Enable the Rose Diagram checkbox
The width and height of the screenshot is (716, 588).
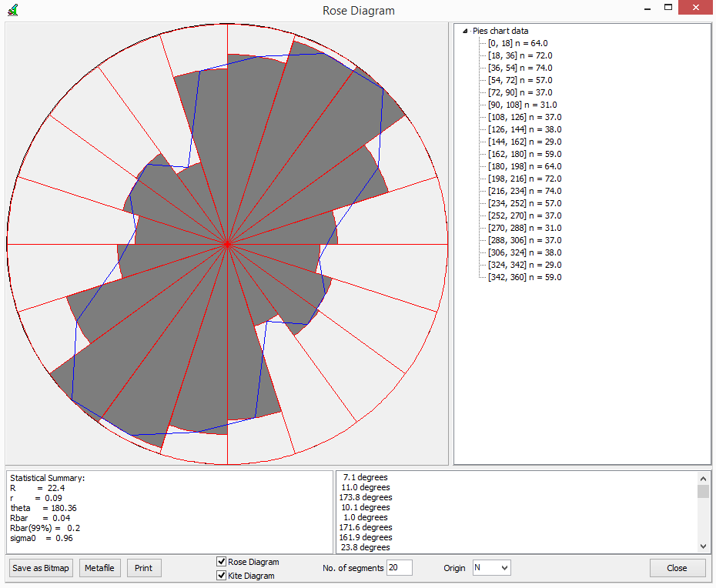coord(221,561)
